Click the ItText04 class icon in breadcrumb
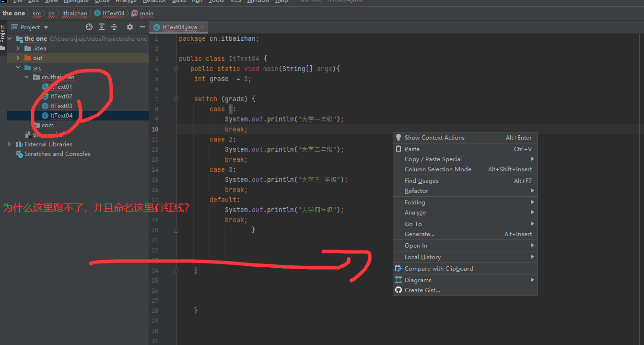 pos(97,13)
